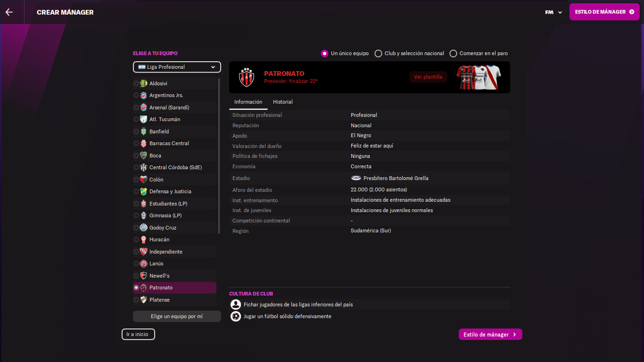Click the 22.000 (2.000 asientos) capacity value
Image resolution: width=644 pixels, height=362 pixels.
click(x=379, y=189)
